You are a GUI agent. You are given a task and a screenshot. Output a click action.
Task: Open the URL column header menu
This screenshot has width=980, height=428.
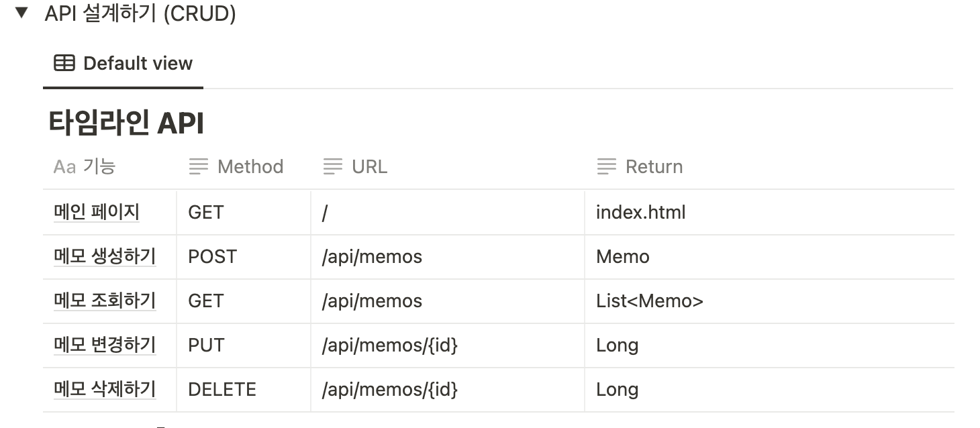(x=369, y=166)
